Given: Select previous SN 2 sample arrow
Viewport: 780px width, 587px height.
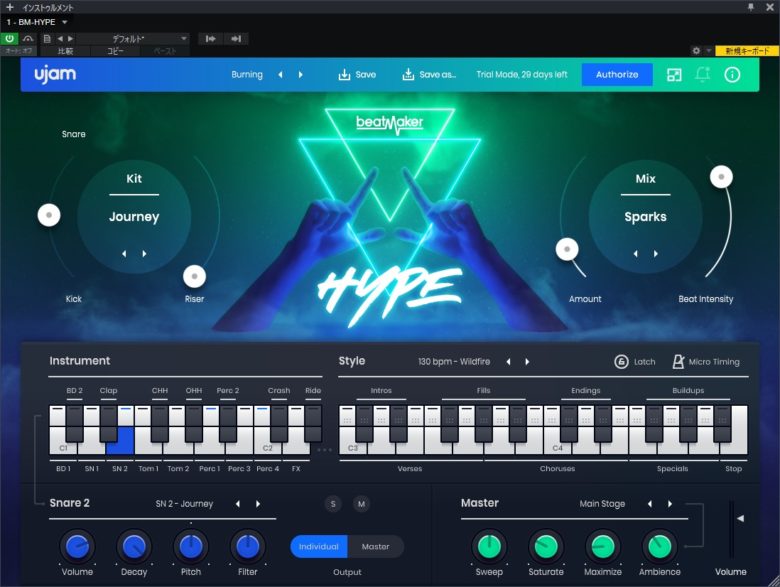Looking at the screenshot, I should tap(238, 504).
